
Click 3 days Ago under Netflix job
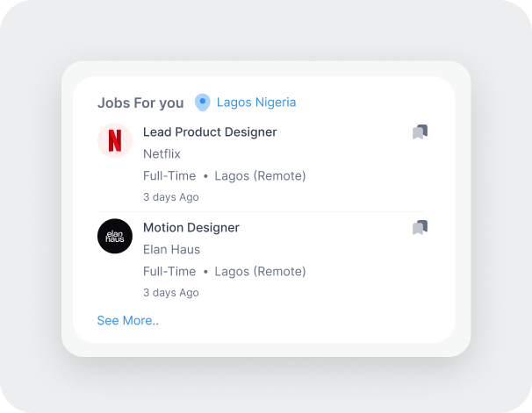[x=171, y=197]
